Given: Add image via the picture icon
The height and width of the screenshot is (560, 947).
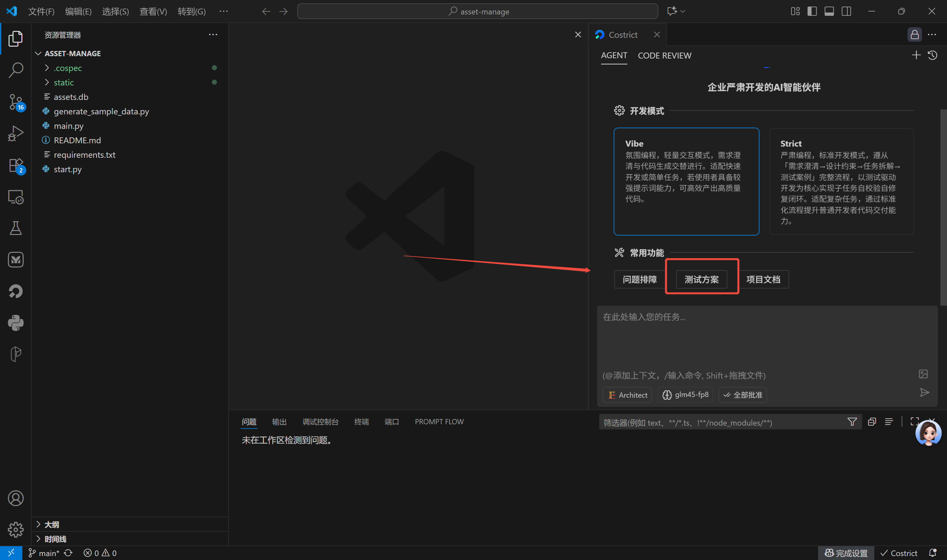Looking at the screenshot, I should pyautogui.click(x=923, y=374).
